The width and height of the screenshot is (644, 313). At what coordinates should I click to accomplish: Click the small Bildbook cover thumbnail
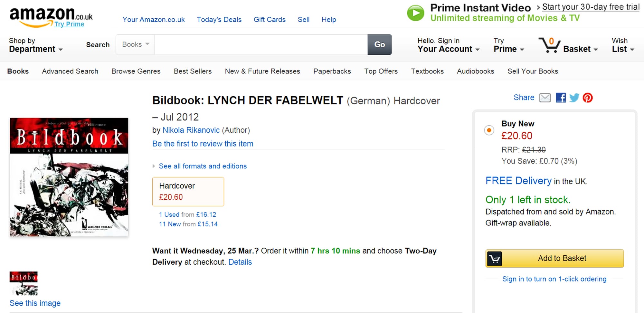pos(24,283)
